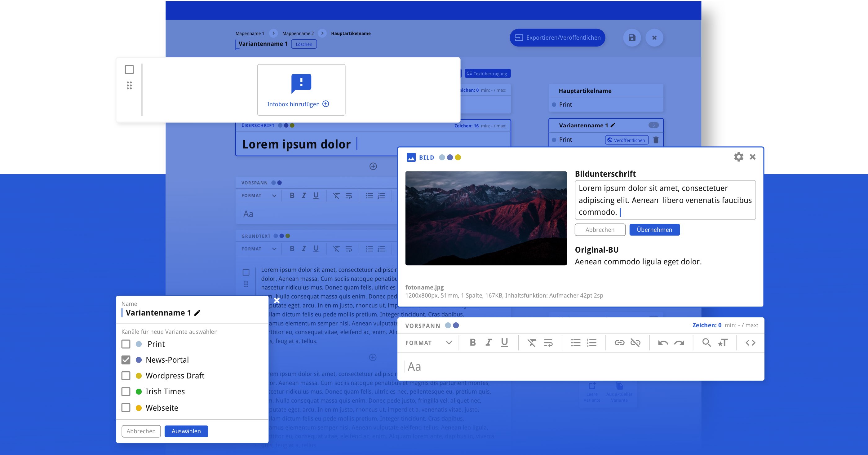The image size is (868, 455).
Task: Click the add-block plus below the headline
Action: pos(373,166)
